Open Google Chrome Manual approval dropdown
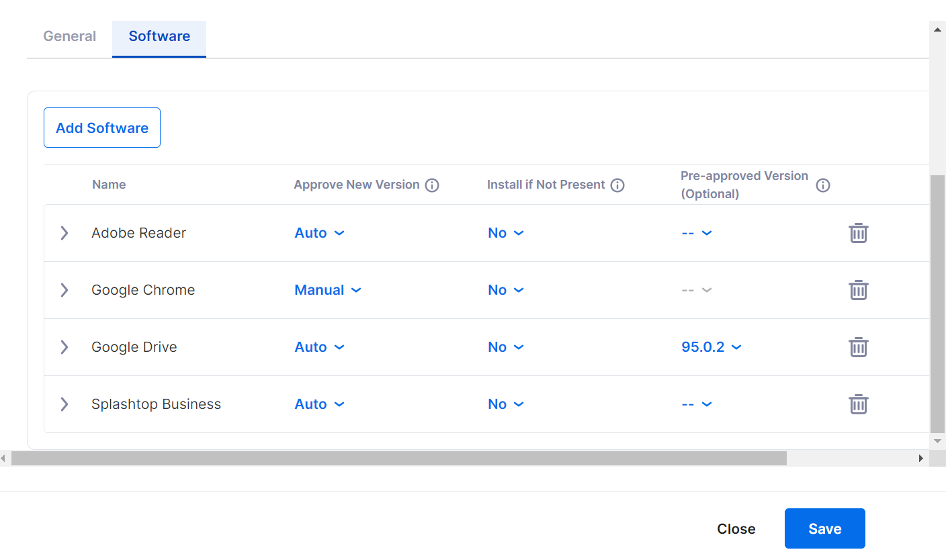The width and height of the screenshot is (946, 560). coord(327,290)
